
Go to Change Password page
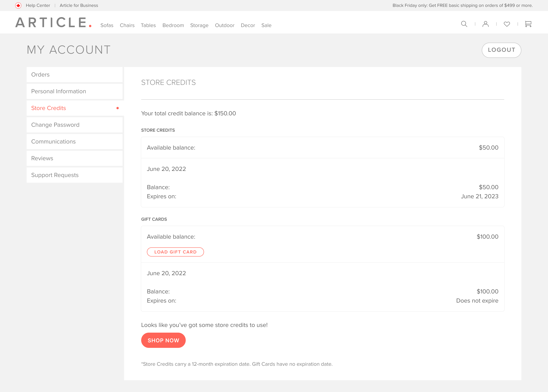75,125
